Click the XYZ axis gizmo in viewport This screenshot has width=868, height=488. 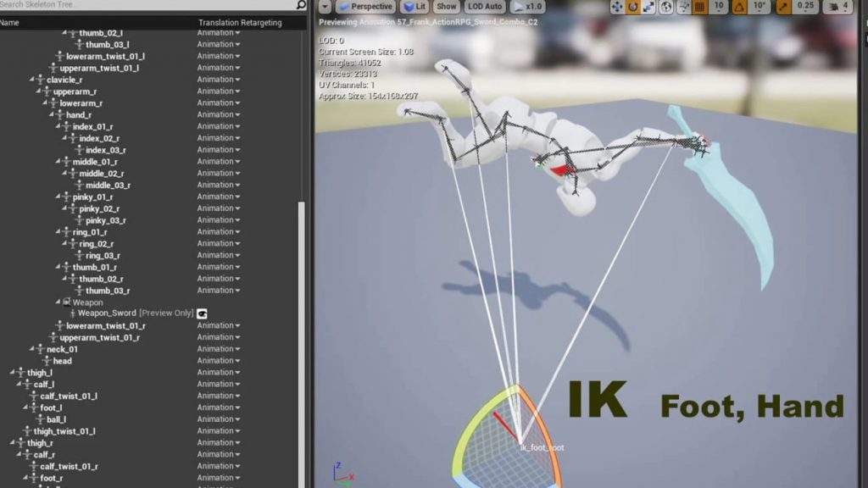click(342, 474)
